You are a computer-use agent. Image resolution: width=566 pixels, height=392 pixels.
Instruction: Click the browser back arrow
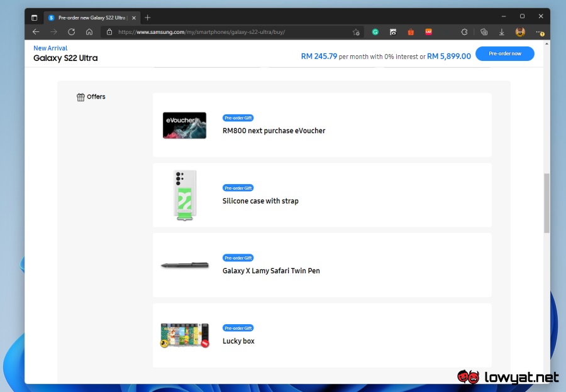[x=36, y=32]
